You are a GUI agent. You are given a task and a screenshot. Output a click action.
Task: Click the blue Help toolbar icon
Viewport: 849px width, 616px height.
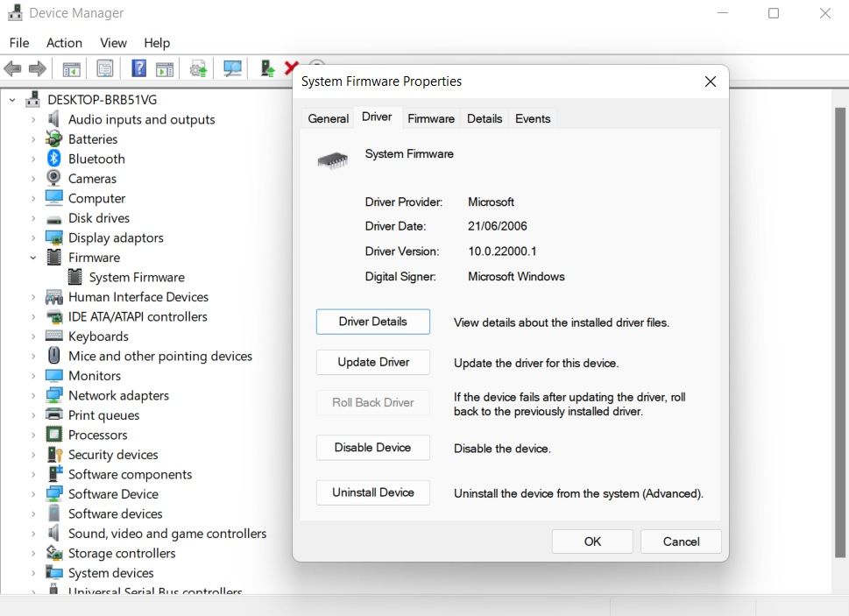138,68
